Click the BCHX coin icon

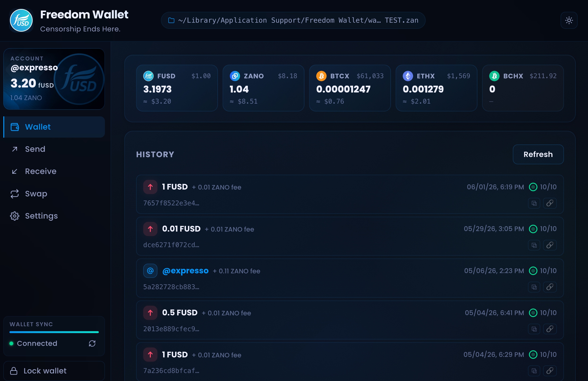(494, 76)
